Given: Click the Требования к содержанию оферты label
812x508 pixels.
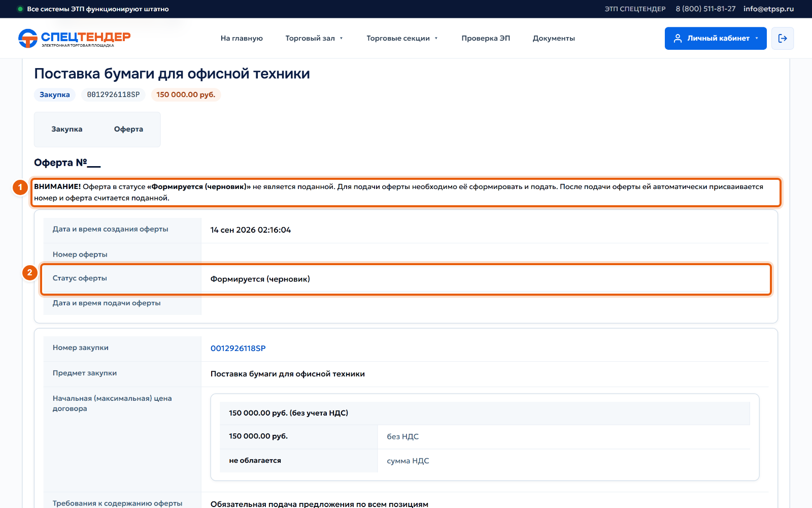Looking at the screenshot, I should 117,503.
